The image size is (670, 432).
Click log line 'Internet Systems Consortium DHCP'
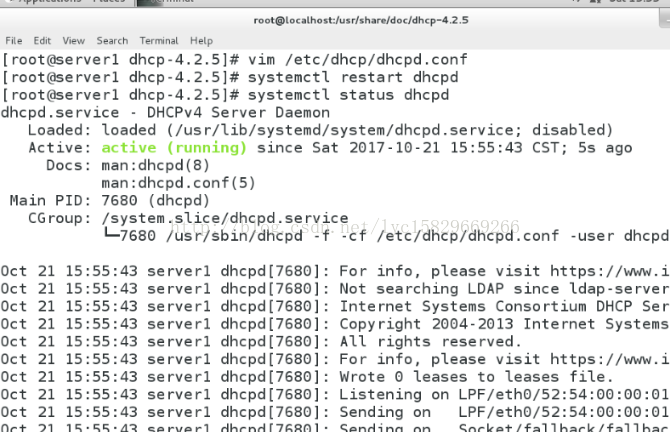coord(335,306)
